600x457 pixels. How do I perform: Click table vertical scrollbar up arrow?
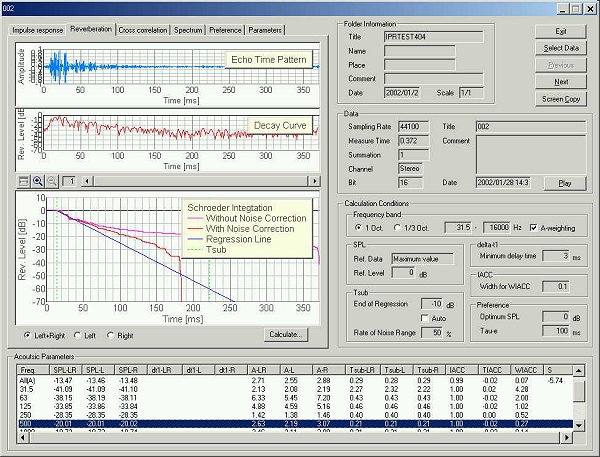pyautogui.click(x=579, y=370)
